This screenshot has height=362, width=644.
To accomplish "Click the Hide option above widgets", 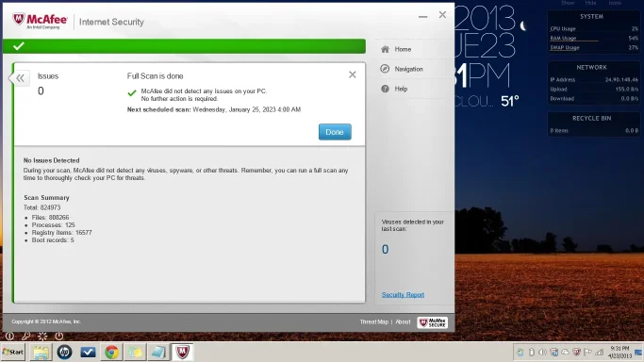I will coord(590,3).
